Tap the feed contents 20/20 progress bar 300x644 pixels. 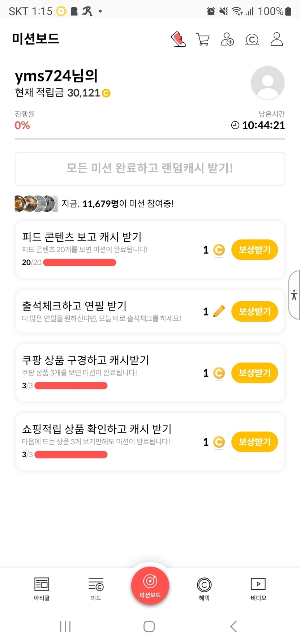pos(80,263)
